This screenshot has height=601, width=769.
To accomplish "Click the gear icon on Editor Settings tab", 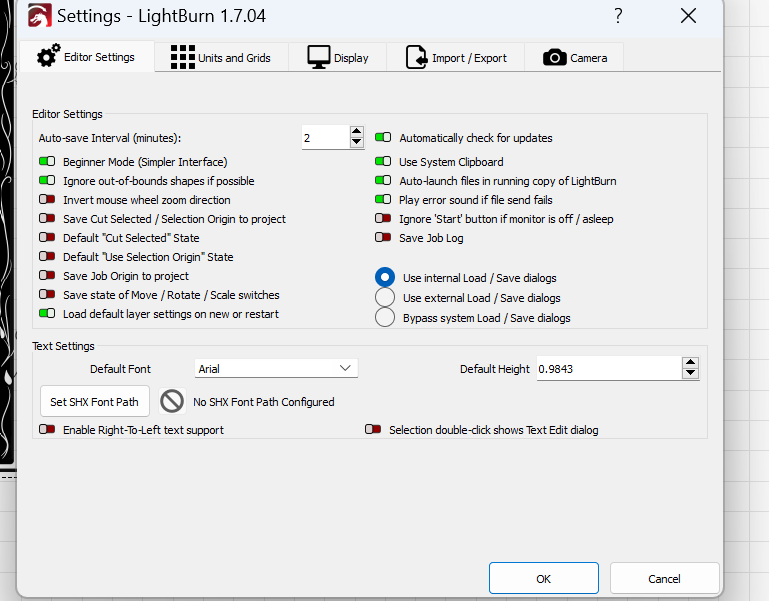I will [49, 55].
